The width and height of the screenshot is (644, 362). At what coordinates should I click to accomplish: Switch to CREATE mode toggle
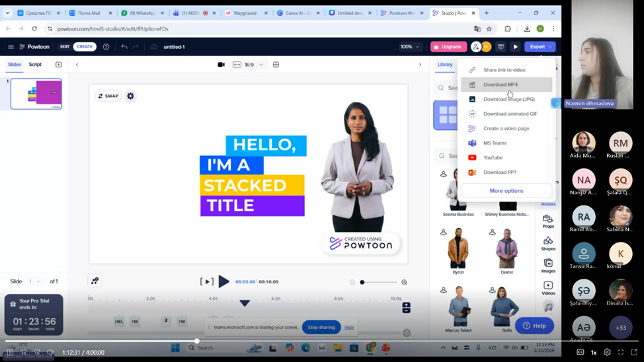click(x=85, y=47)
